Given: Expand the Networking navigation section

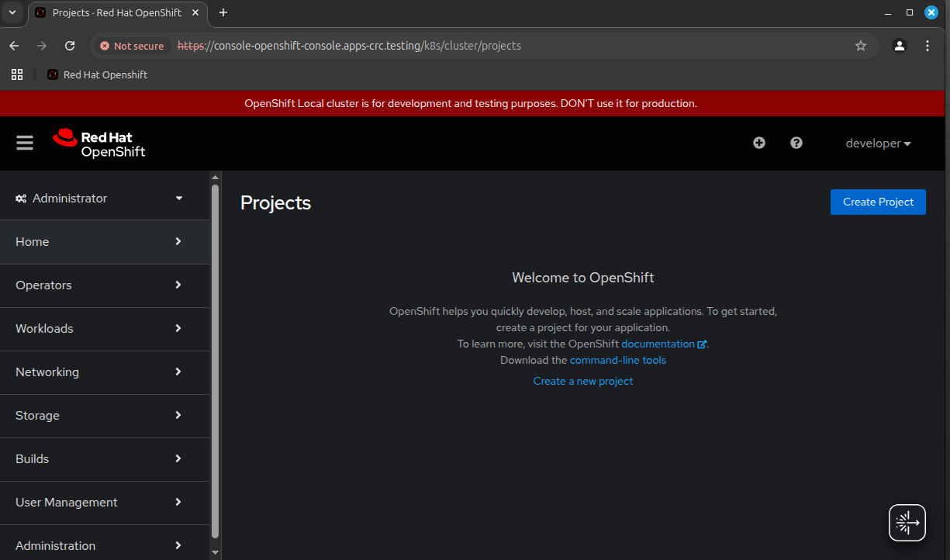Looking at the screenshot, I should 105,372.
